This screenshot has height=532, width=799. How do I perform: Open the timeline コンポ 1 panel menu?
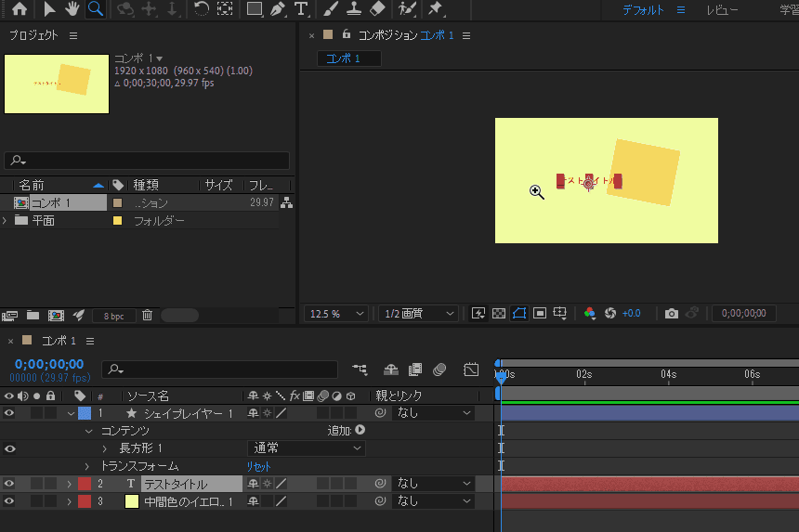pos(90,341)
